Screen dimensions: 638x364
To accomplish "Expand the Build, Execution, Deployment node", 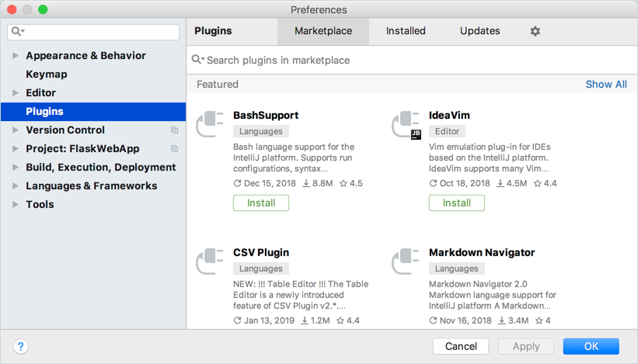I will pos(15,167).
